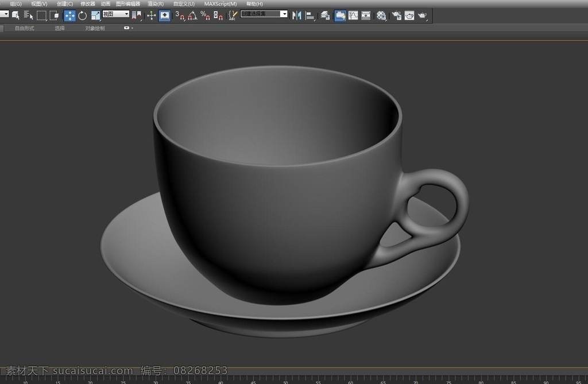The width and height of the screenshot is (588, 384).
Task: Click Render Production teapot icon
Action: pos(422,15)
